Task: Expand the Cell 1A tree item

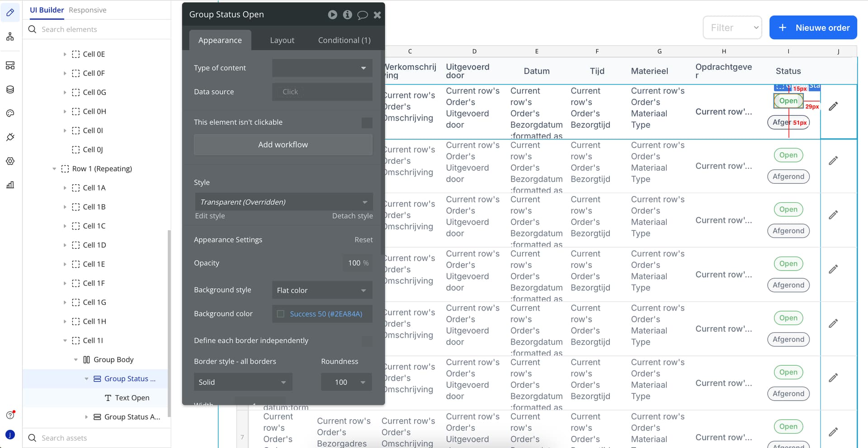Action: click(65, 188)
